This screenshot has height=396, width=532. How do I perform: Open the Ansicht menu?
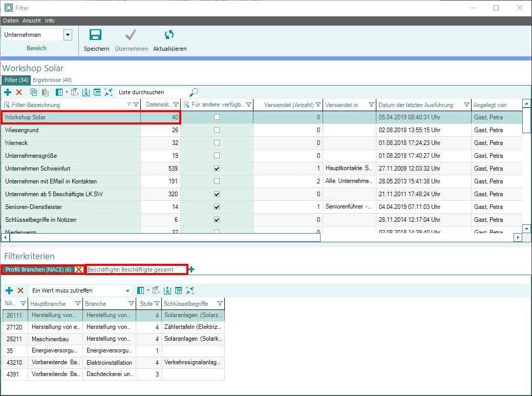coord(32,20)
